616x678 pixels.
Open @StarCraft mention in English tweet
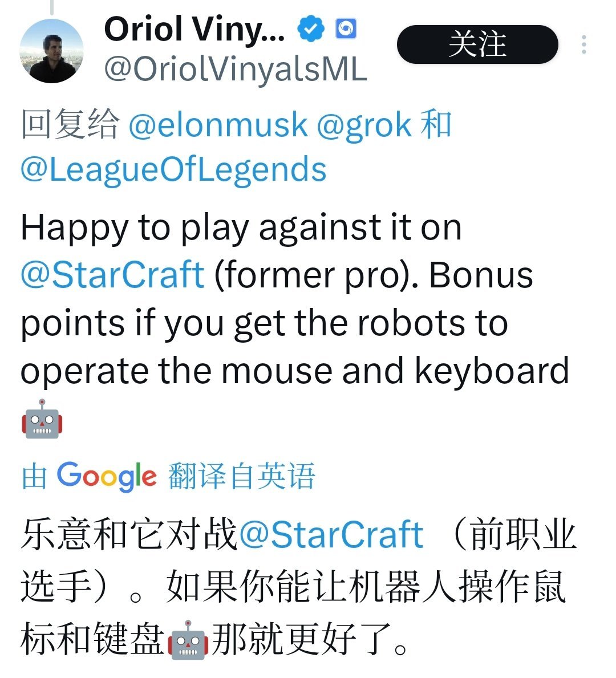pos(112,274)
